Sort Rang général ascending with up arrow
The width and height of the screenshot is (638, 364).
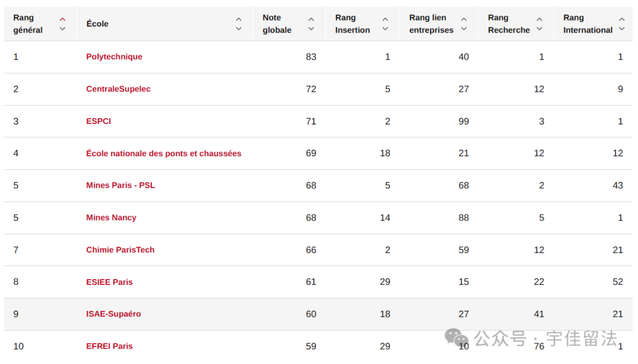pyautogui.click(x=63, y=19)
